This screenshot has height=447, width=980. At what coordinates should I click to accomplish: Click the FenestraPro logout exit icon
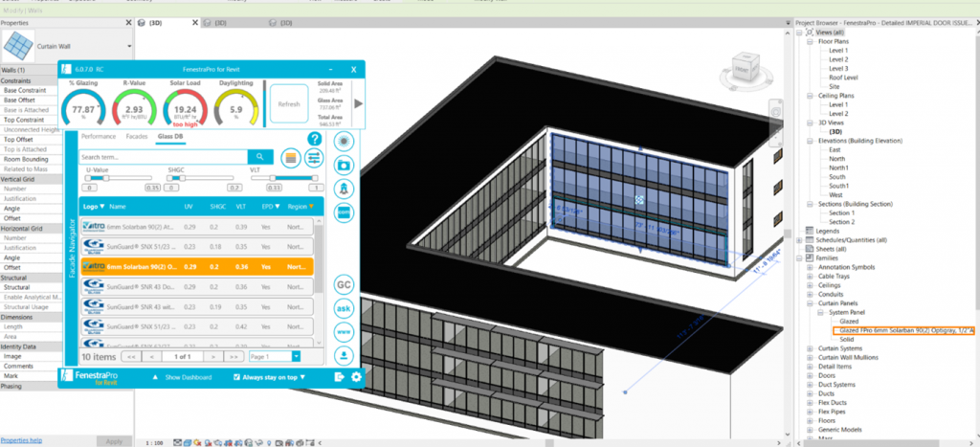[x=340, y=377]
